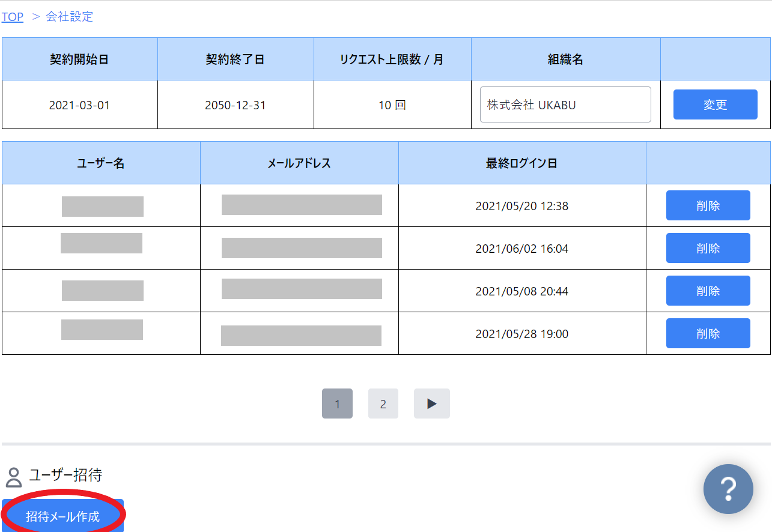Navigate to page 2 of the user list
The width and height of the screenshot is (772, 532).
[383, 403]
